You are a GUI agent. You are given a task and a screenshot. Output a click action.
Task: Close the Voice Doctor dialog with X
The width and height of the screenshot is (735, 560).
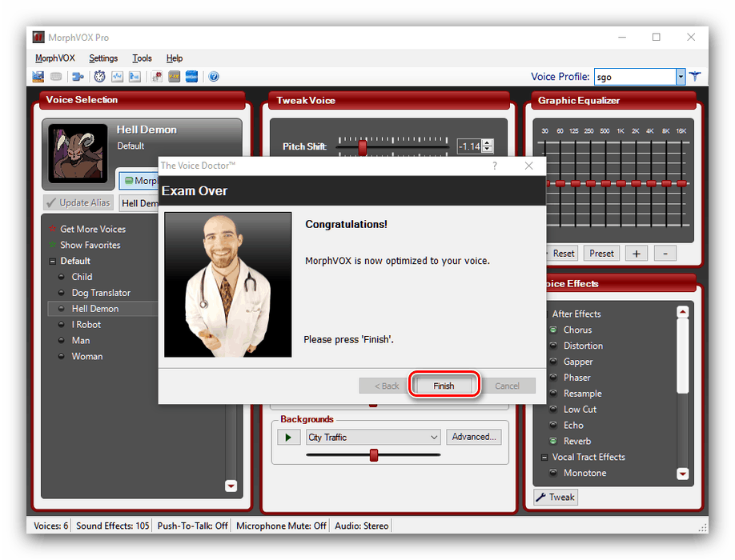528,166
